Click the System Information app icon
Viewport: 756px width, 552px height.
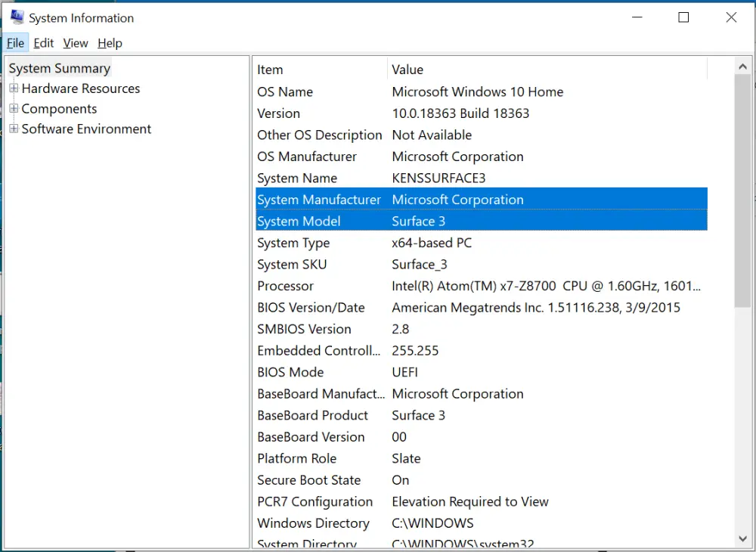(x=17, y=17)
